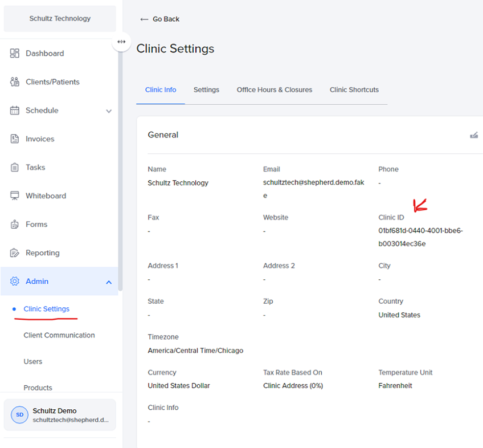Click the Reporting icon

15,253
